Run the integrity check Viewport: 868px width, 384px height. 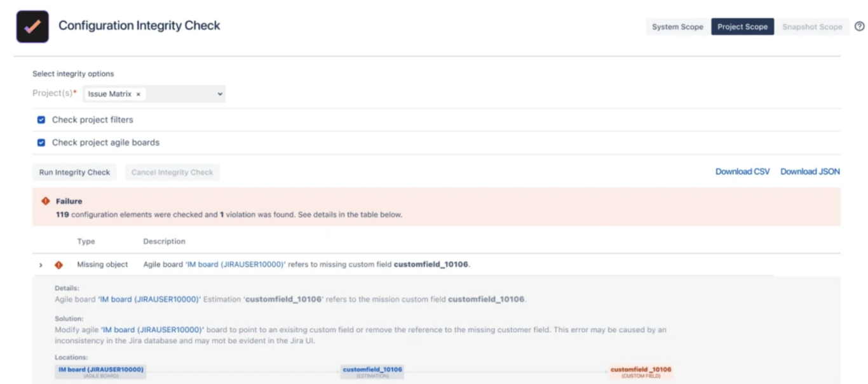click(x=74, y=171)
